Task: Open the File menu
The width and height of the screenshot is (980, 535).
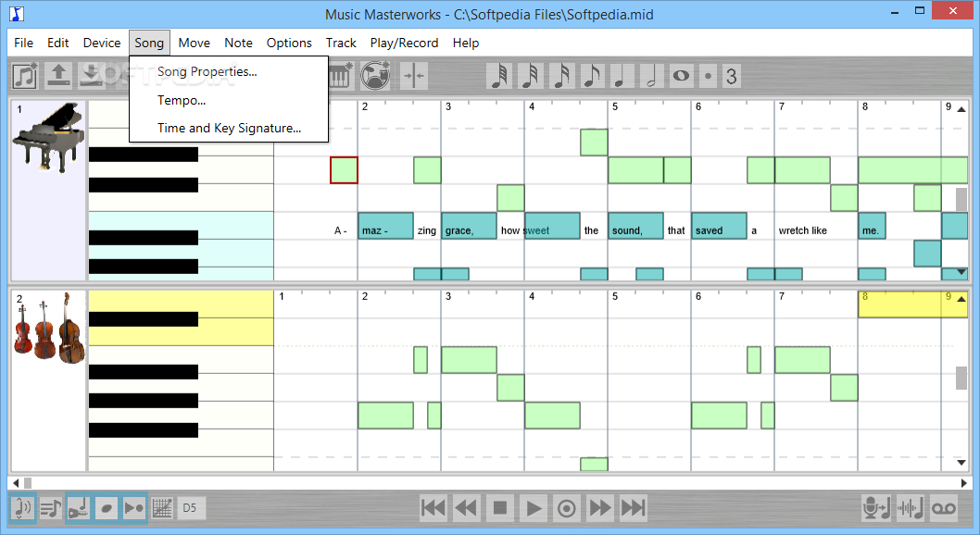Action: pyautogui.click(x=24, y=43)
